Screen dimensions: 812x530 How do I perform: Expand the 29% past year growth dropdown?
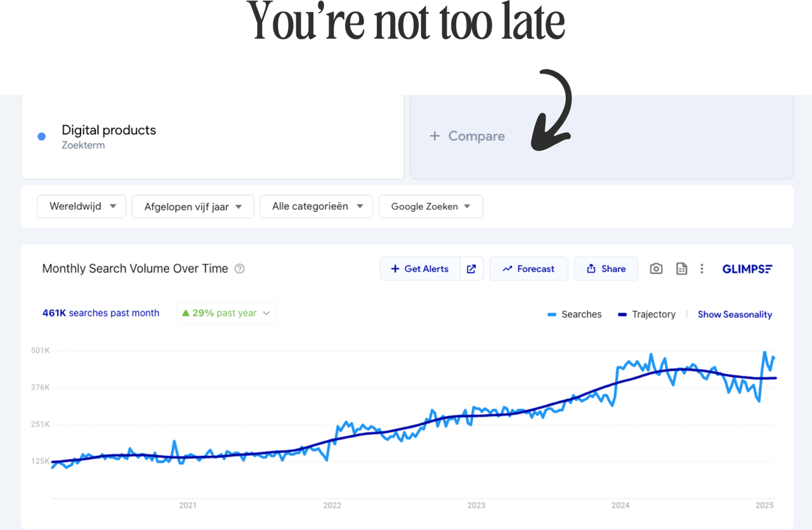tap(226, 313)
